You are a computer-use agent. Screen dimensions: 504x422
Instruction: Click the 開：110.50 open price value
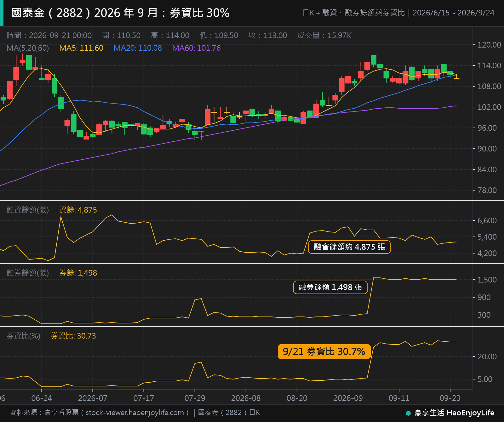[121, 35]
